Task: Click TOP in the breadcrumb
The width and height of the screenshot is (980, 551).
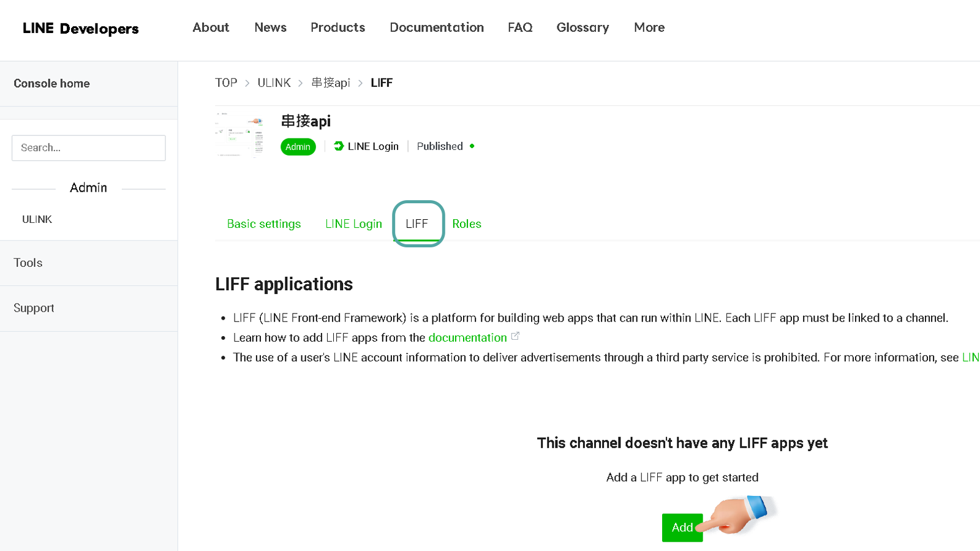Action: point(226,83)
